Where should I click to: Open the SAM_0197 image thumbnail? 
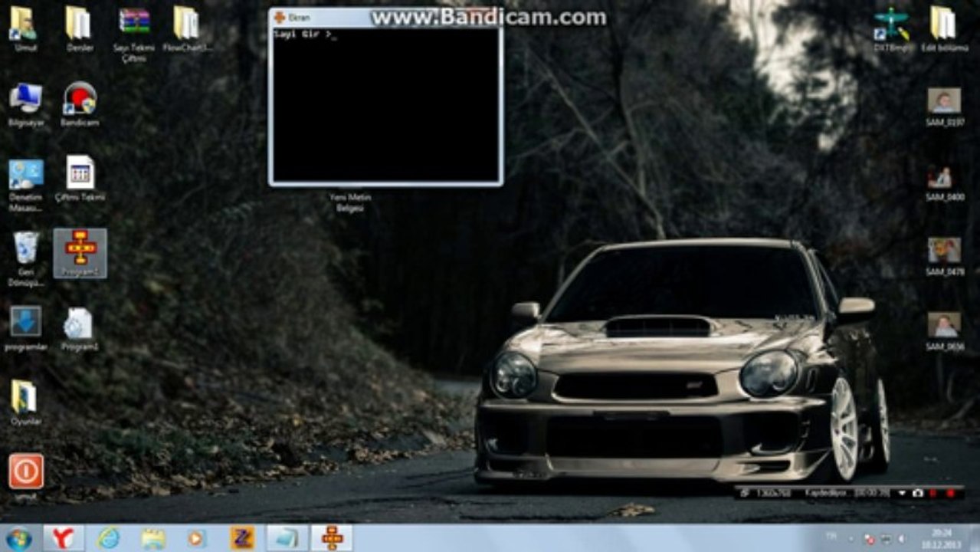(944, 107)
